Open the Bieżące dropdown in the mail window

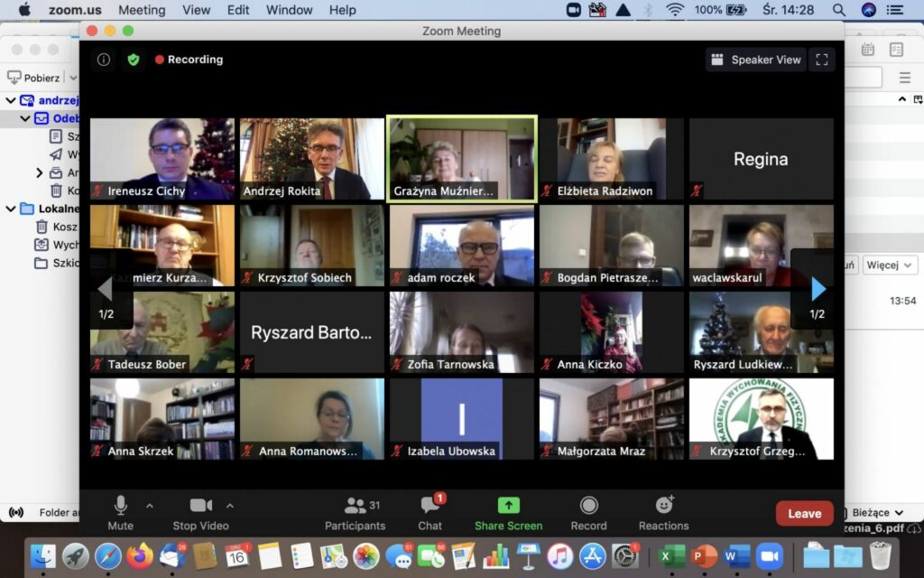pos(877,513)
